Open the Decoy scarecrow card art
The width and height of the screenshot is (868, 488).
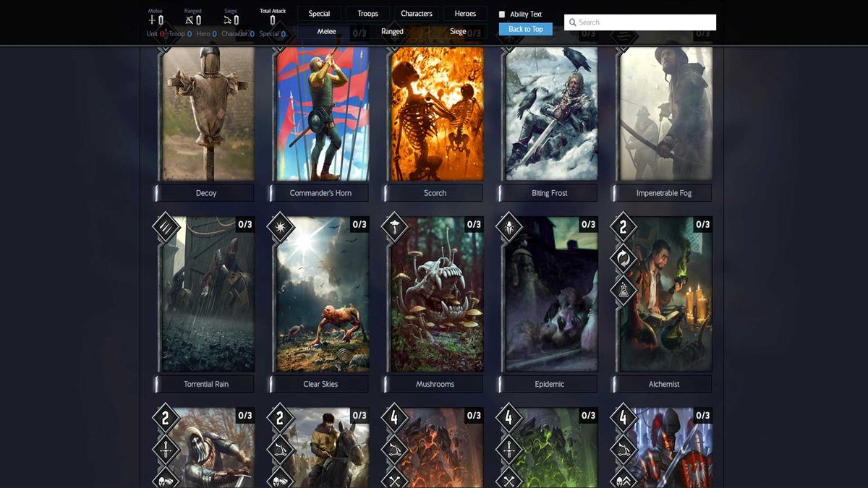pyautogui.click(x=208, y=114)
